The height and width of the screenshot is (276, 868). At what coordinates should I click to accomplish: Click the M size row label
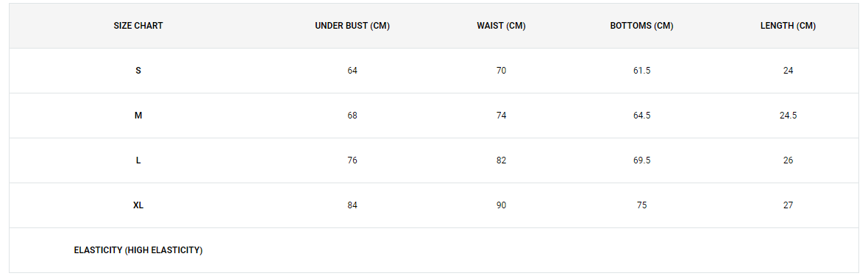coord(138,116)
